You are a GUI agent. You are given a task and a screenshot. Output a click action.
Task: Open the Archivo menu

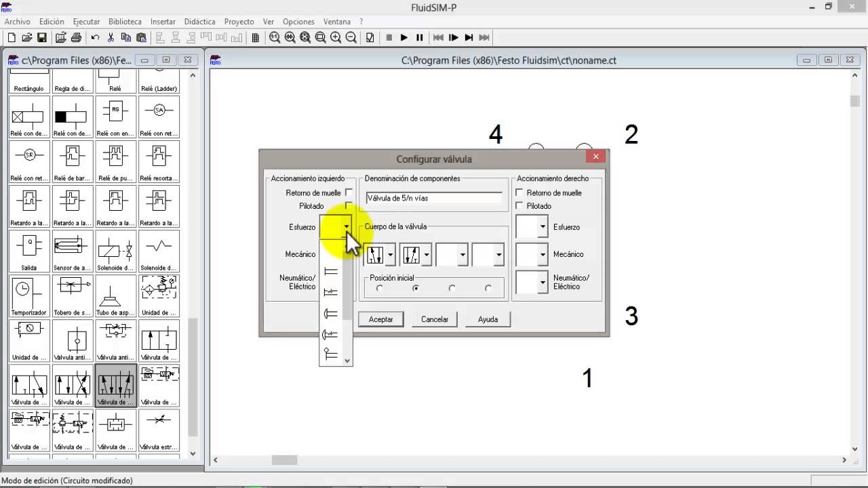[18, 22]
